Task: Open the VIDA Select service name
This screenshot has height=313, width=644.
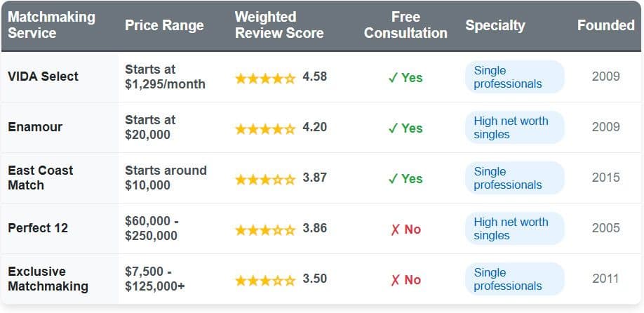Action: [43, 76]
